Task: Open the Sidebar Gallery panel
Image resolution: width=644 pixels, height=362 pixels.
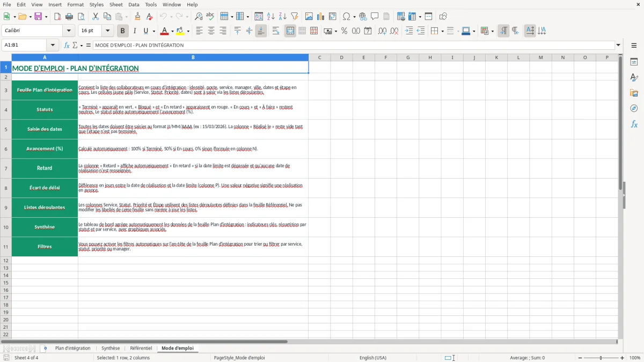Action: click(634, 93)
